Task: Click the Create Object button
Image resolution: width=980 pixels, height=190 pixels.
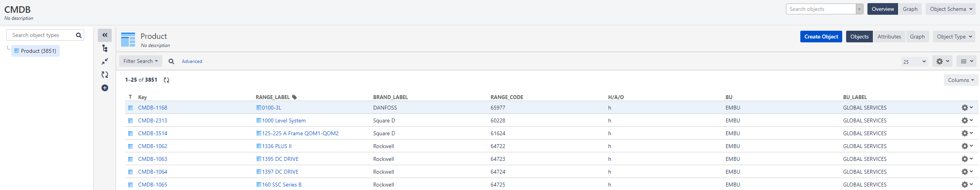Action: coord(821,37)
